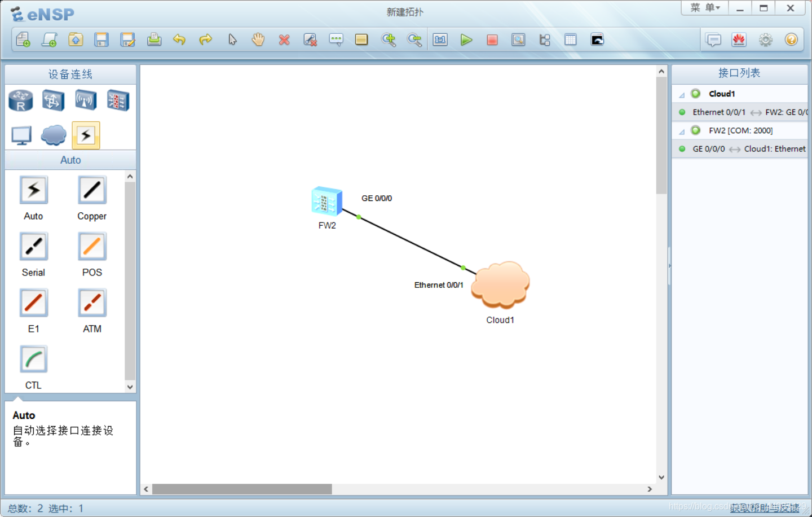Screen dimensions: 812x517
Task: Redo the last action
Action: click(x=206, y=40)
